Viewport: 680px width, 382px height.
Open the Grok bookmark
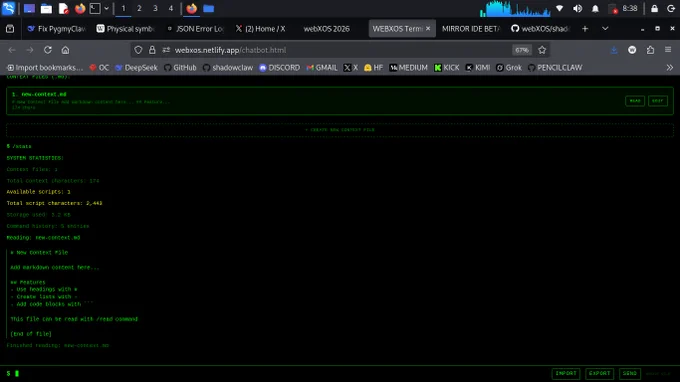click(x=509, y=68)
